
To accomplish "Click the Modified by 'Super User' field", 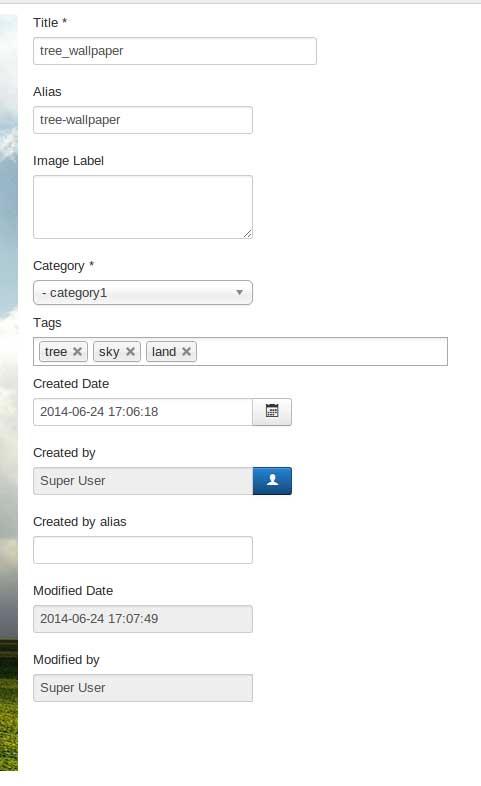I will tap(143, 688).
